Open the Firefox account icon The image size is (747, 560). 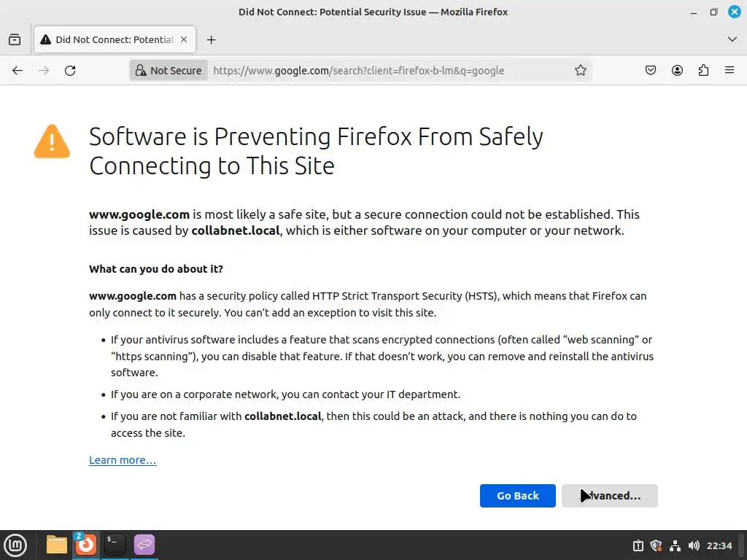pos(677,71)
